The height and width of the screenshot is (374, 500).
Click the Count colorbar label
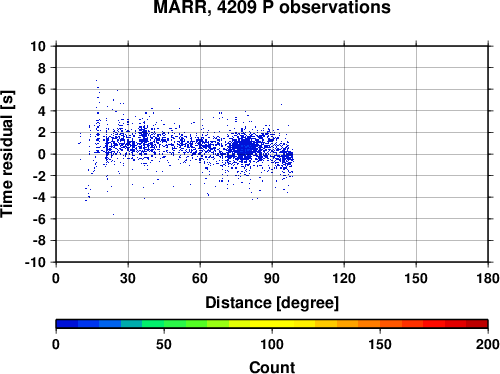(272, 367)
